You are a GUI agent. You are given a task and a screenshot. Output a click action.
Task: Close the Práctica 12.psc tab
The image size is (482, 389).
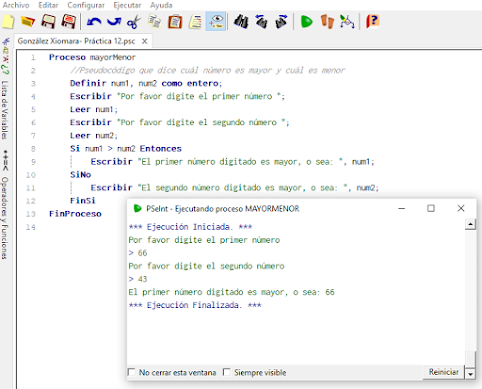point(145,41)
